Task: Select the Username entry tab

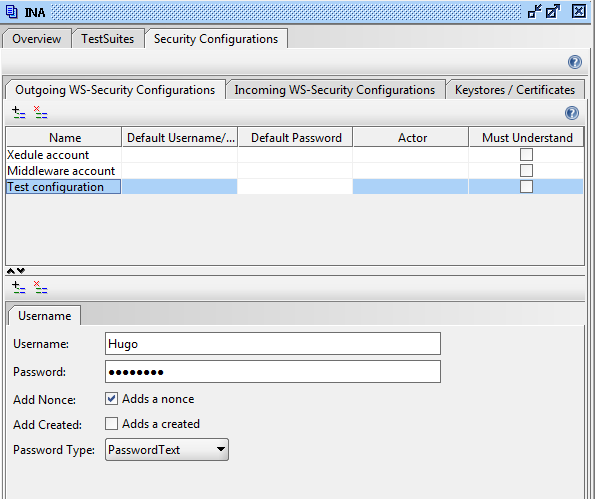Action: tap(44, 316)
